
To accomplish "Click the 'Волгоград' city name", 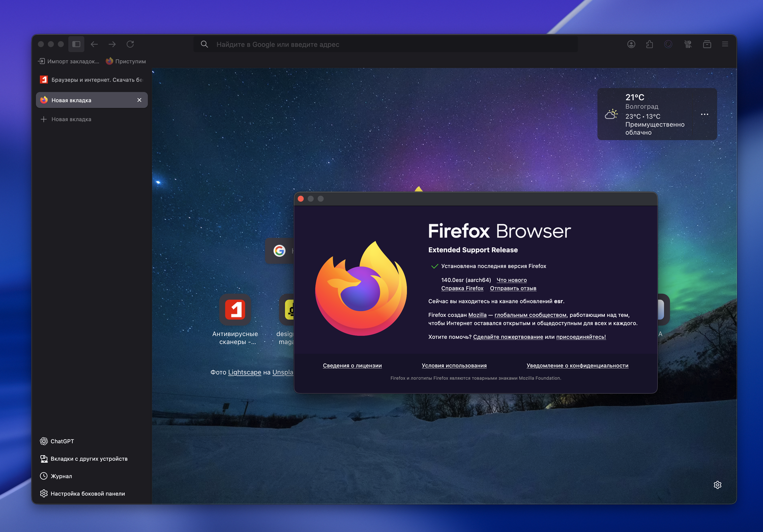I will 642,107.
